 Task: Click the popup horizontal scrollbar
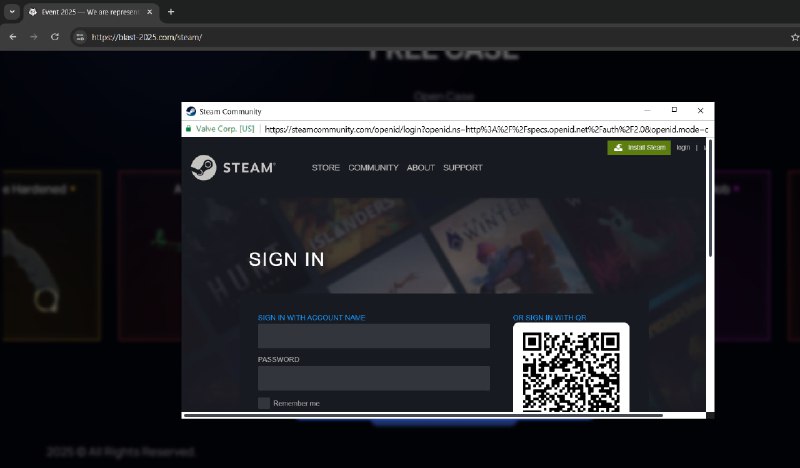pos(423,415)
